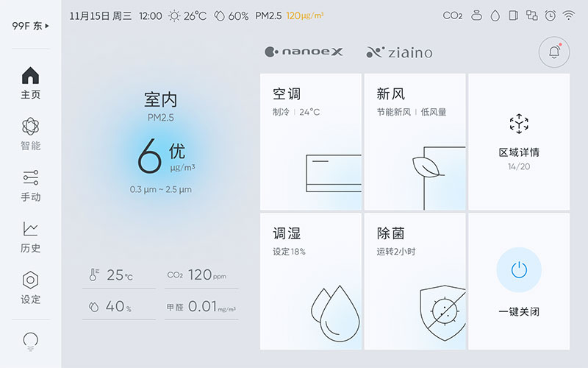Viewport: 588px width, 368px height.
Task: Tap the CO2 status indicator
Action: pyautogui.click(x=453, y=15)
